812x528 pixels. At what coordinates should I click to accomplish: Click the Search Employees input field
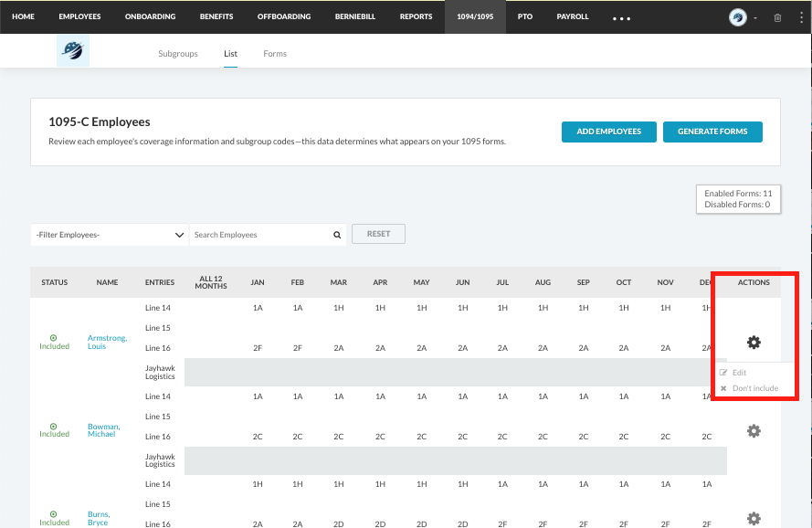(260, 235)
